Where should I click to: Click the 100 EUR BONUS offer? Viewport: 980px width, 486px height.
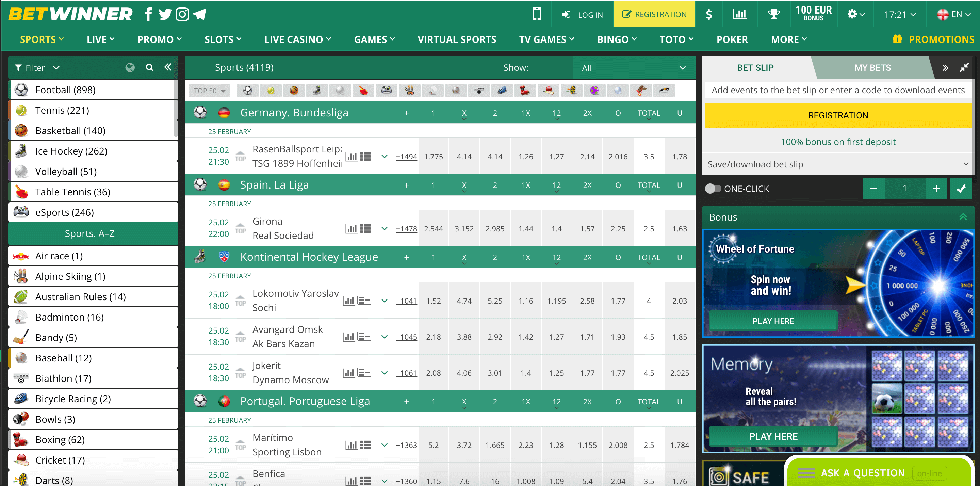pos(813,14)
